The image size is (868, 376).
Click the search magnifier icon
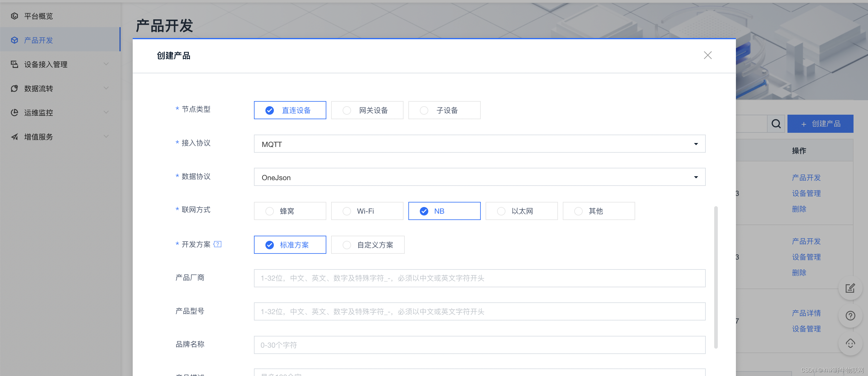[776, 124]
